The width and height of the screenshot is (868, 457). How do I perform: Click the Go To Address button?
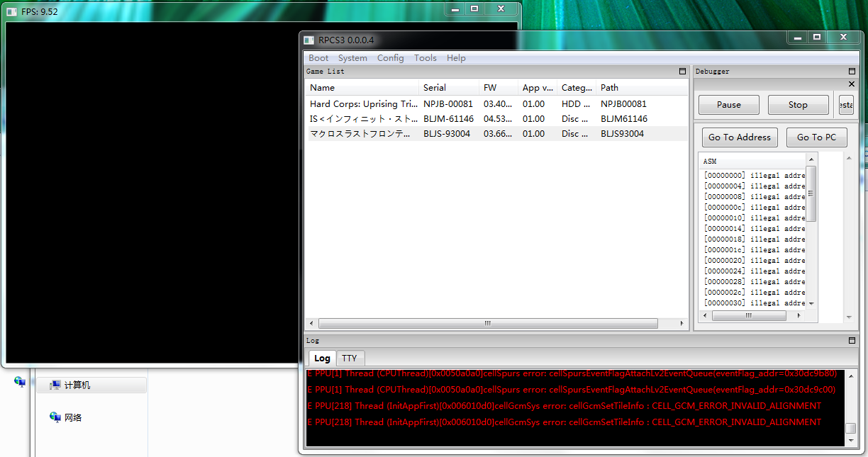739,137
